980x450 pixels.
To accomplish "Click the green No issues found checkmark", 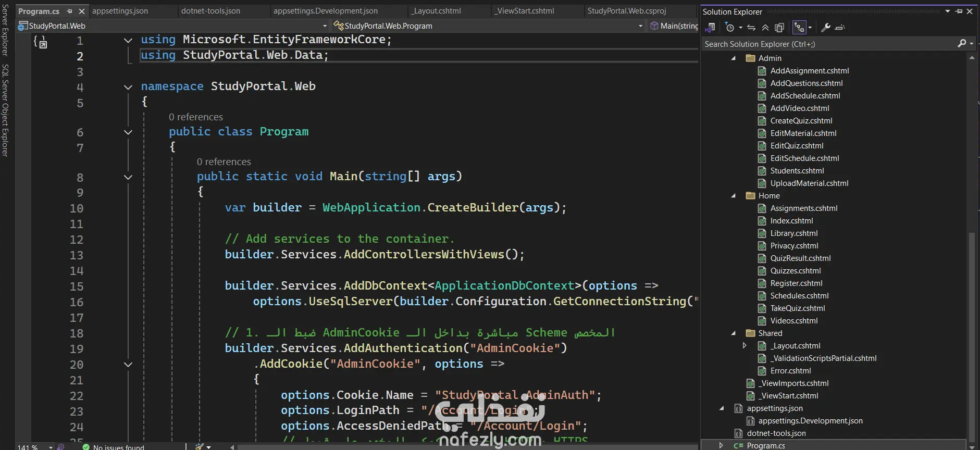I will 86,447.
